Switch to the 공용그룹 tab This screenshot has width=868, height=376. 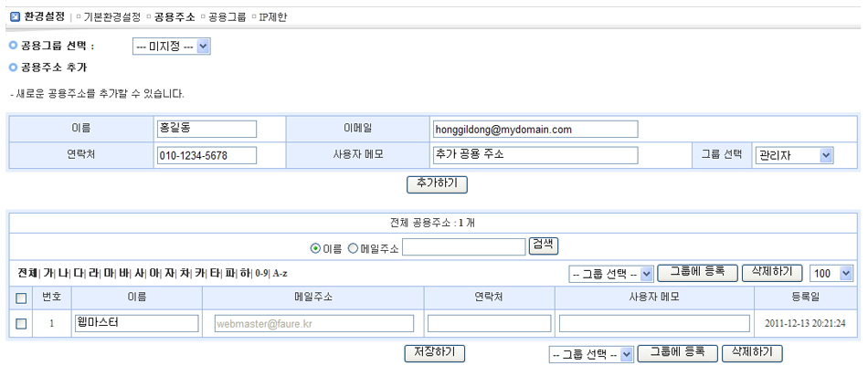point(227,16)
